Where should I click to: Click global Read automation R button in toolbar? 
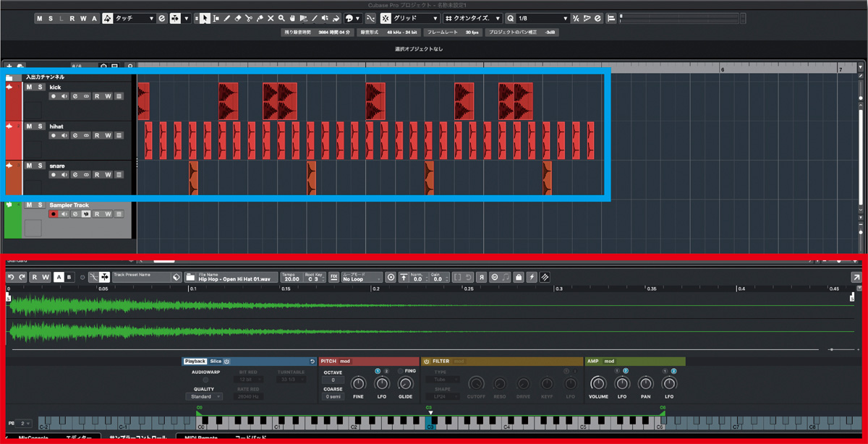point(72,18)
